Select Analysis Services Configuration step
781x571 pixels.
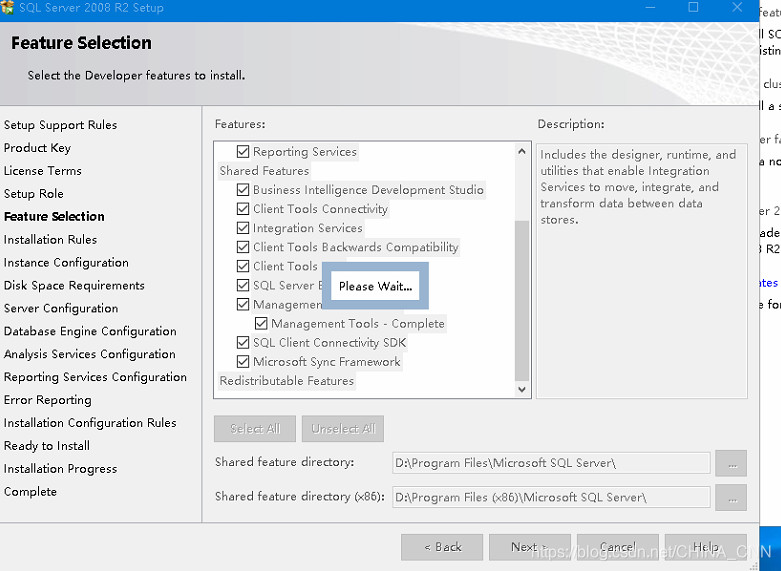(x=90, y=354)
